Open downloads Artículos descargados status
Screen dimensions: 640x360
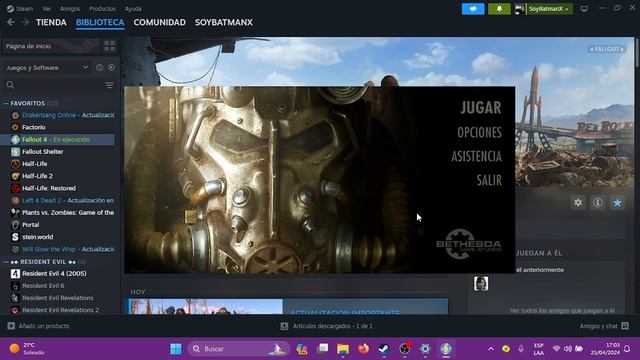(327, 326)
